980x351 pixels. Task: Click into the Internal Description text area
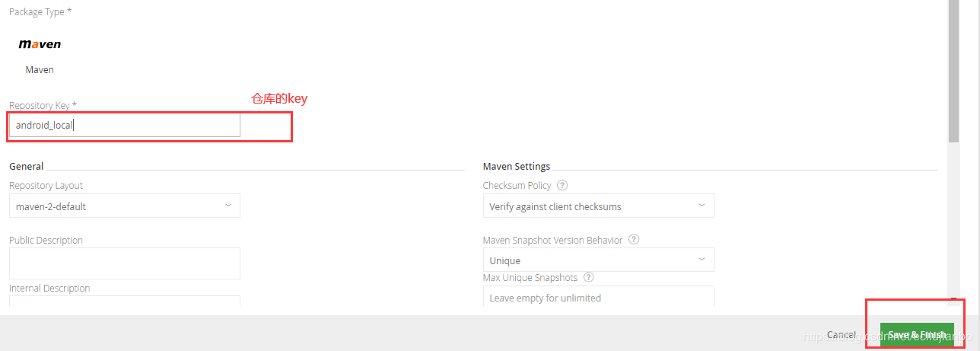124,301
